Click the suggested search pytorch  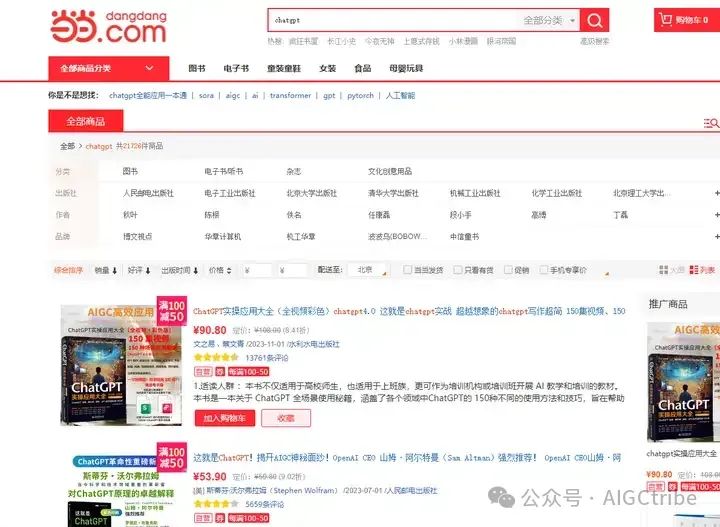(360, 95)
